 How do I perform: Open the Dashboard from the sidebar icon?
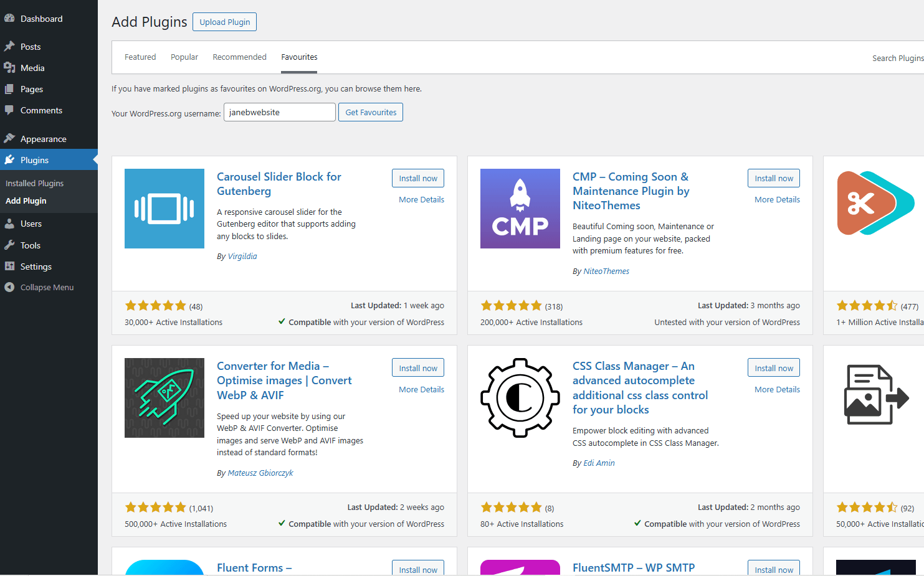(x=10, y=18)
